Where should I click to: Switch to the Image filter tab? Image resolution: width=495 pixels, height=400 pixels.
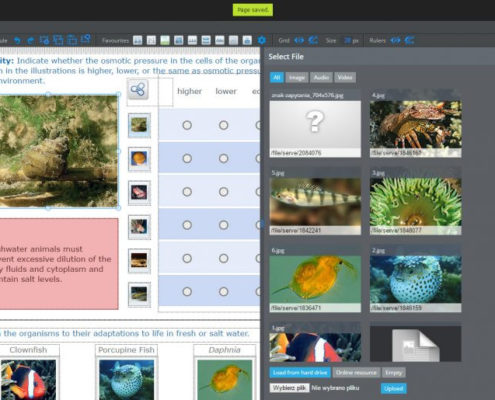coord(297,77)
